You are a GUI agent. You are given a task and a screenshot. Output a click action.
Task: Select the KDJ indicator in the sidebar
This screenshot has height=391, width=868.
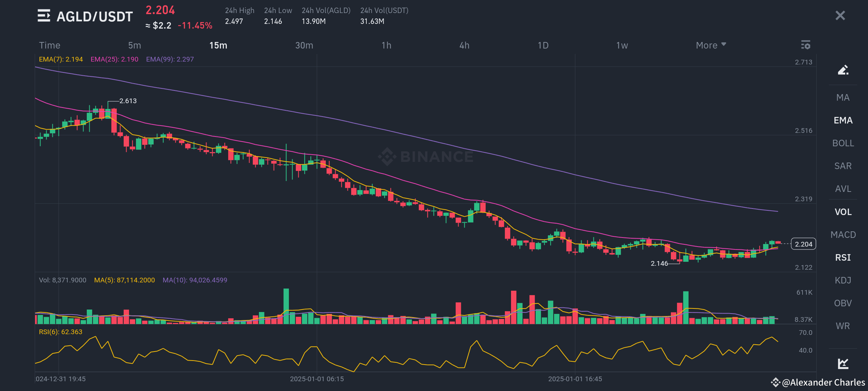point(843,280)
